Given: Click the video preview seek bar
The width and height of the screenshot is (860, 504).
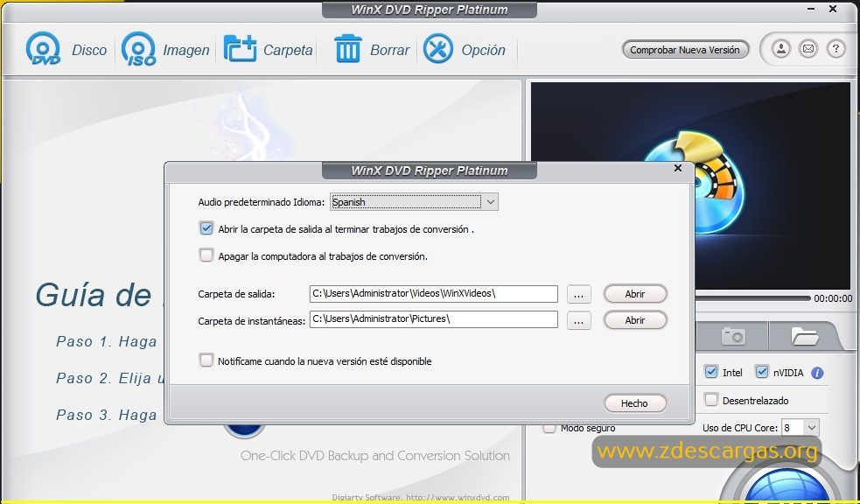Looking at the screenshot, I should pos(752,298).
